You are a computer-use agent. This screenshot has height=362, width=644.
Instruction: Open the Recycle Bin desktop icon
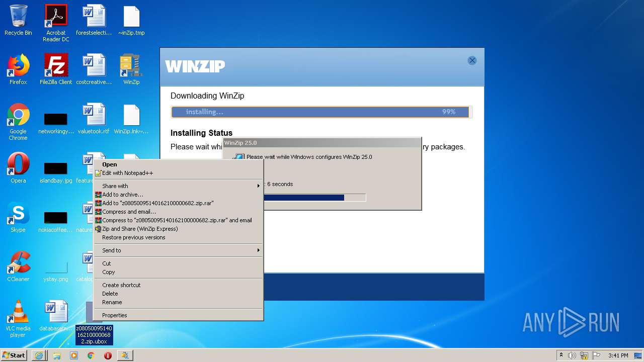18,20
